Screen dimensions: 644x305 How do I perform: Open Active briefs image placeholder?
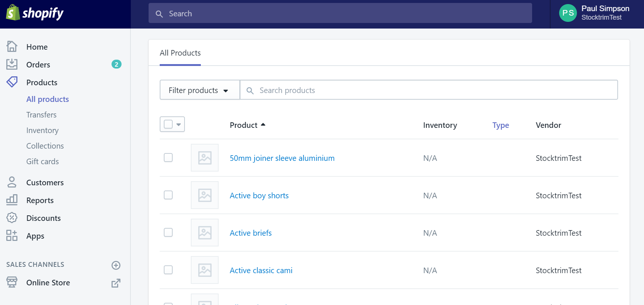tap(205, 232)
